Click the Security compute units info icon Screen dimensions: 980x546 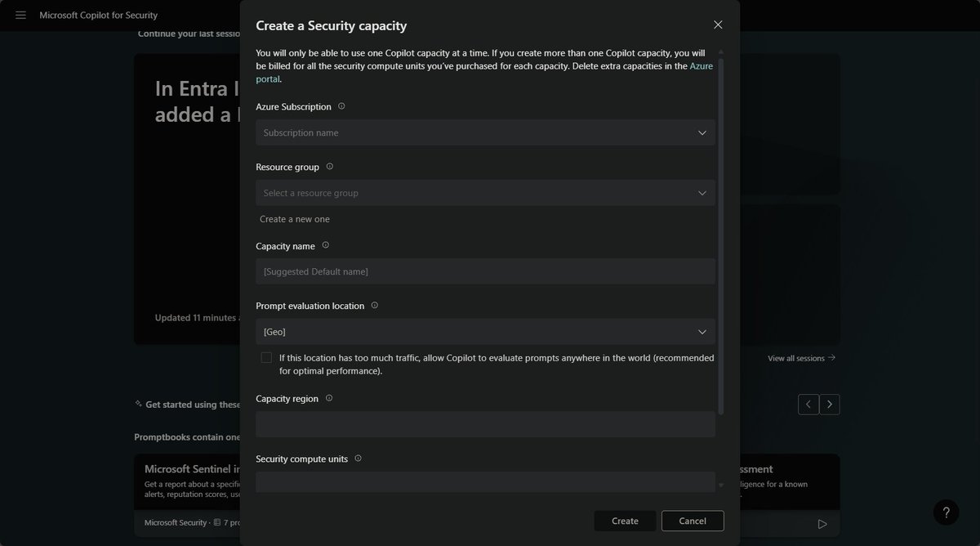(359, 459)
